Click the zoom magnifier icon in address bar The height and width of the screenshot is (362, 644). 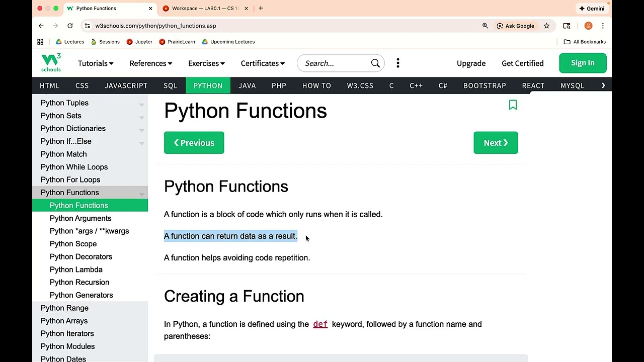(x=485, y=26)
